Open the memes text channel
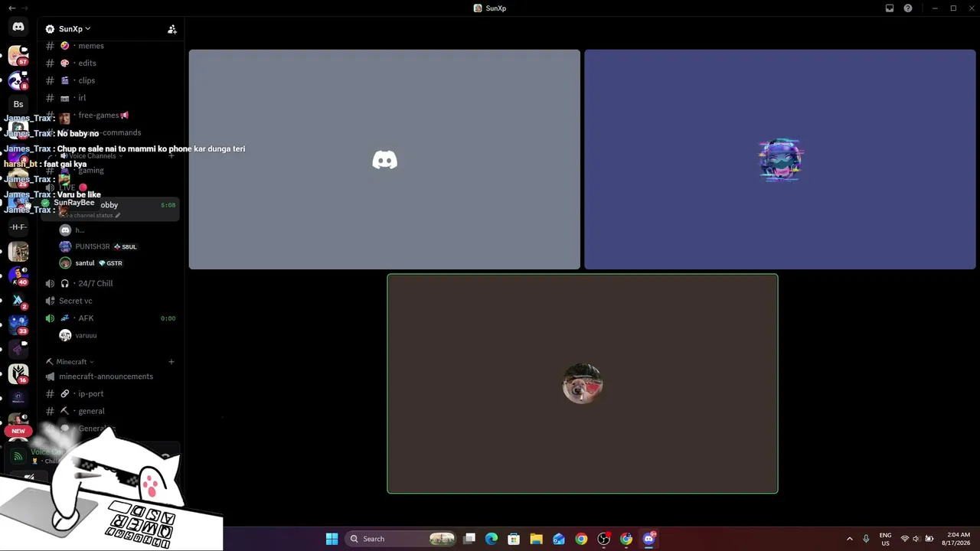Viewport: 980px width, 551px height. coord(110,46)
